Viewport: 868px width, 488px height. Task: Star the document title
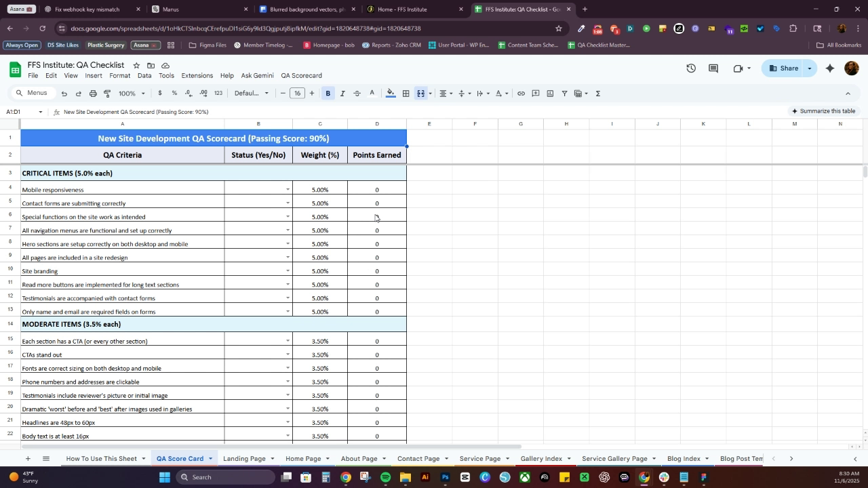(136, 65)
